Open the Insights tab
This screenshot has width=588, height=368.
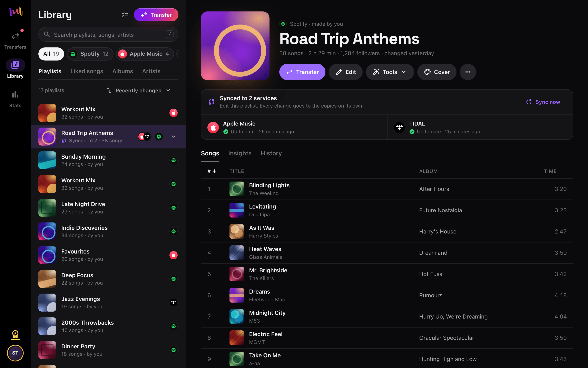[239, 153]
